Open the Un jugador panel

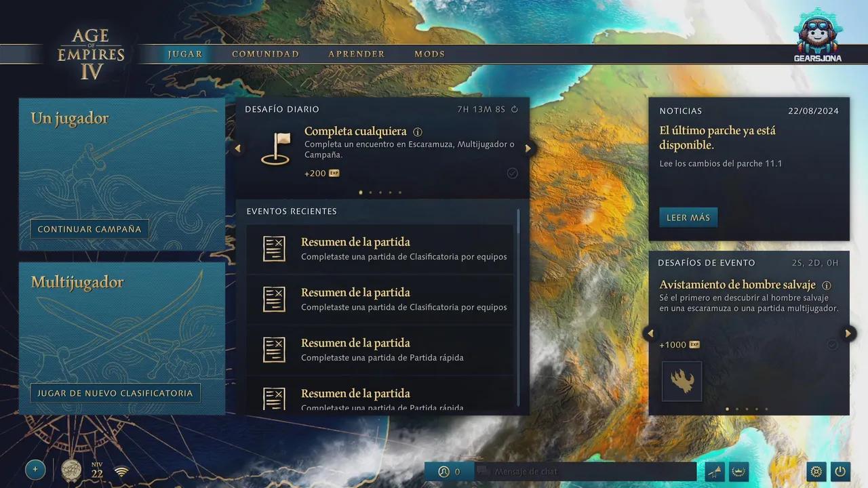122,174
